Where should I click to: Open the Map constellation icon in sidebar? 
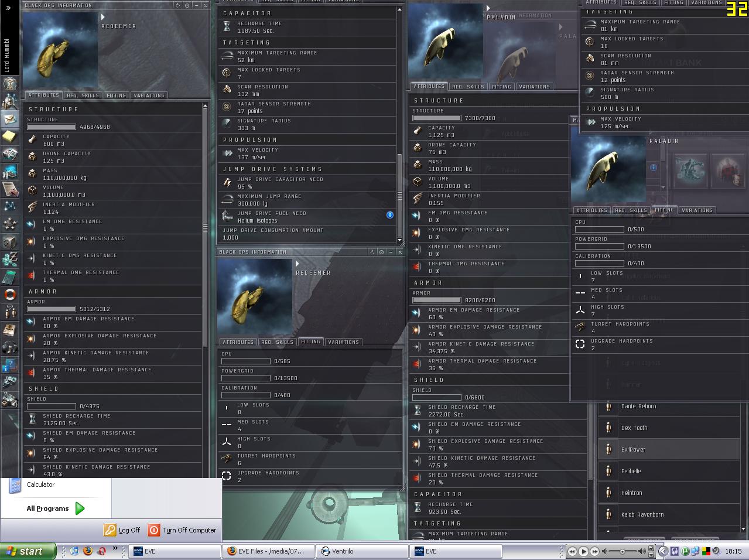tap(9, 206)
